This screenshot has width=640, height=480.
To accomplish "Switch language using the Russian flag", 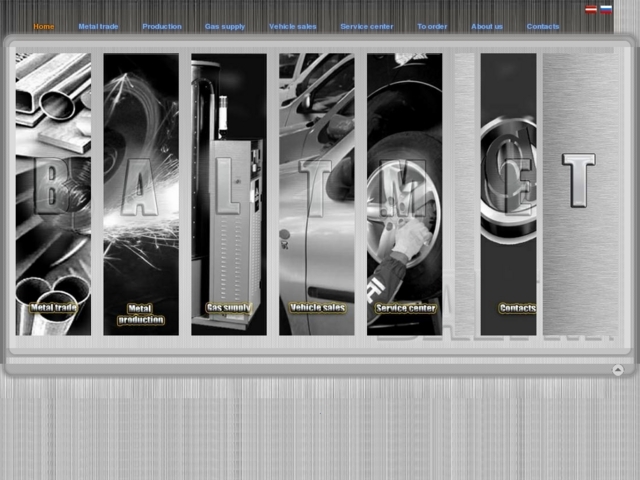I will click(606, 9).
